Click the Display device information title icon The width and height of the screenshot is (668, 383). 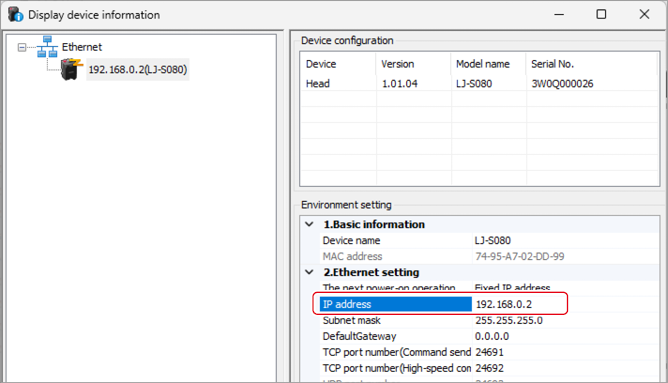(16, 14)
